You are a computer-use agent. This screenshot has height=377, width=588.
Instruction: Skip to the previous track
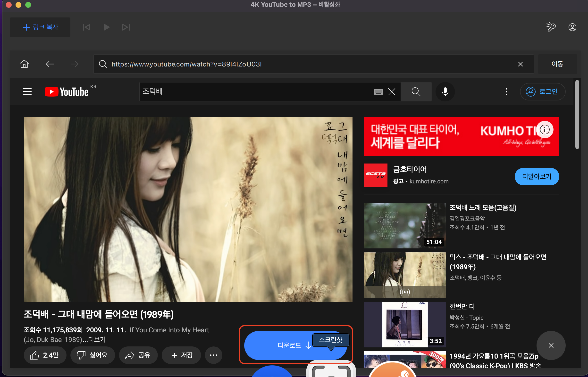(86, 27)
